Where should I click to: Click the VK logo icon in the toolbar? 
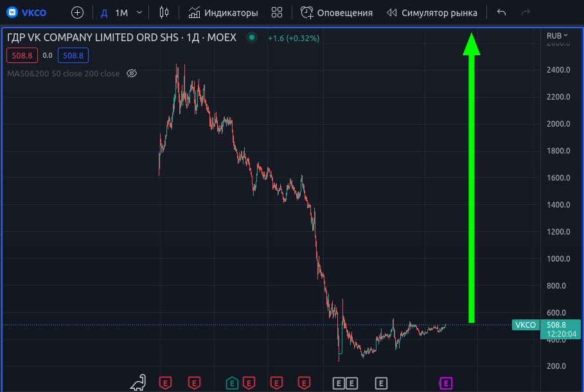point(12,12)
